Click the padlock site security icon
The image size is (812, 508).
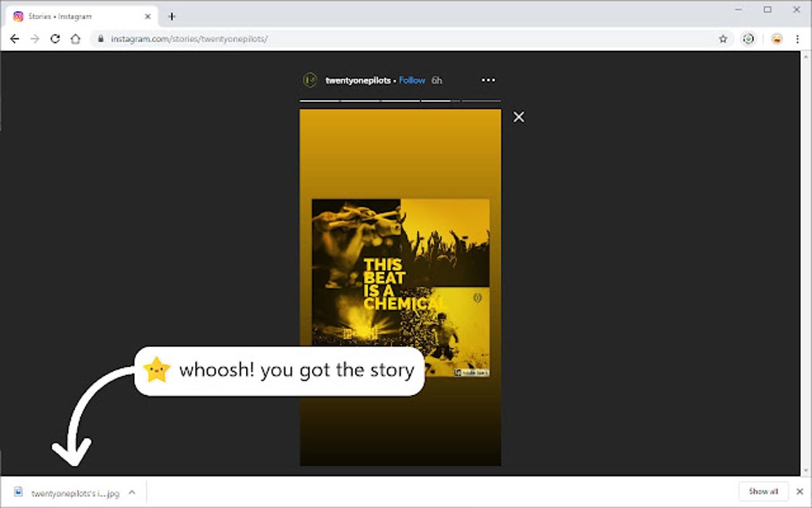tap(100, 37)
